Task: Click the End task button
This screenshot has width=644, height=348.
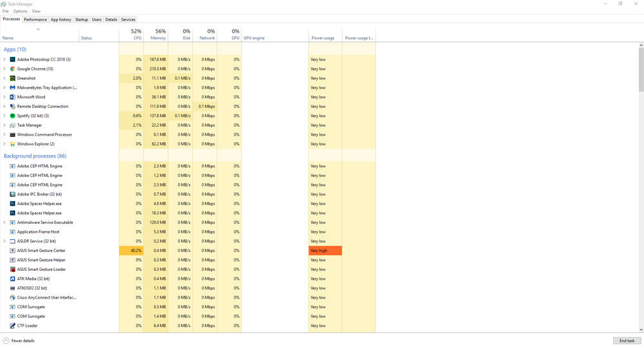Action: pos(627,341)
